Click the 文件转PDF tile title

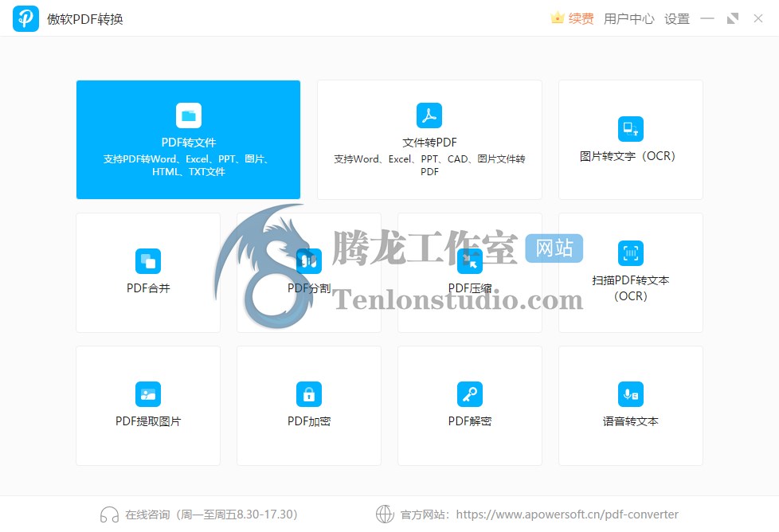pos(429,143)
